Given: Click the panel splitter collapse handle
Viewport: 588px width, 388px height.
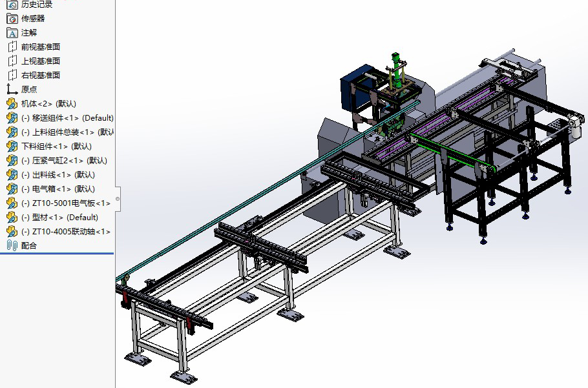Looking at the screenshot, I should 118,199.
